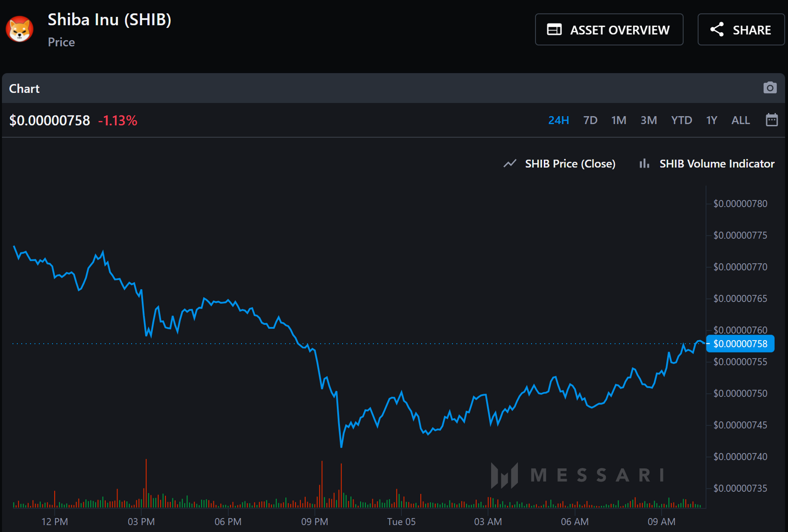The width and height of the screenshot is (788, 532).
Task: Click the volume bars legend icon
Action: (x=644, y=163)
